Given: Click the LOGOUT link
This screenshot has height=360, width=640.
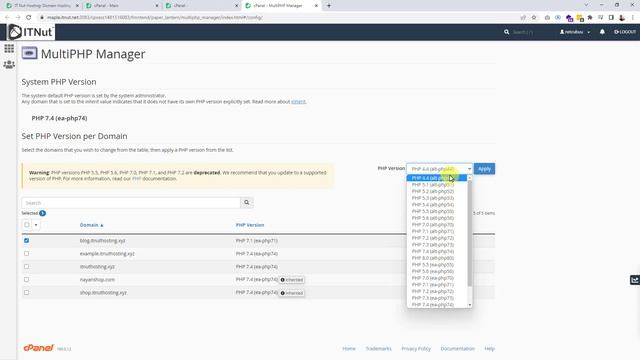Looking at the screenshot, I should (625, 32).
